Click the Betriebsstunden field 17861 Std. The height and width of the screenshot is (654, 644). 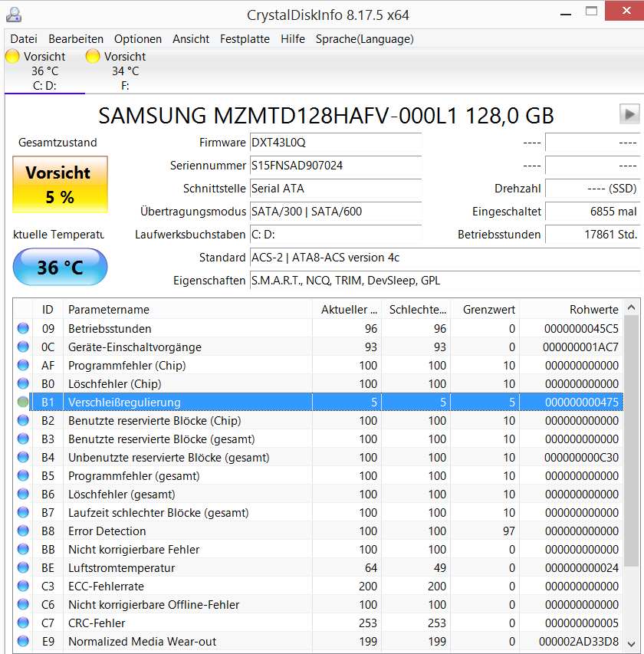(593, 234)
